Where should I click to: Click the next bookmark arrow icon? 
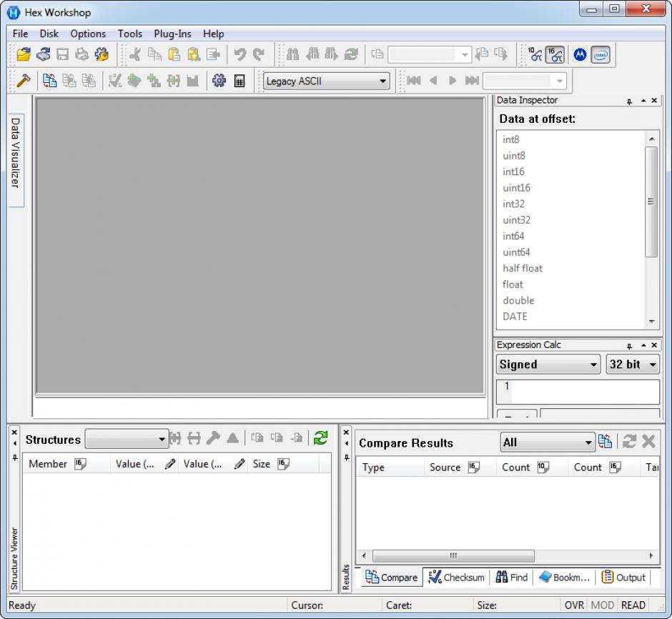coord(452,81)
